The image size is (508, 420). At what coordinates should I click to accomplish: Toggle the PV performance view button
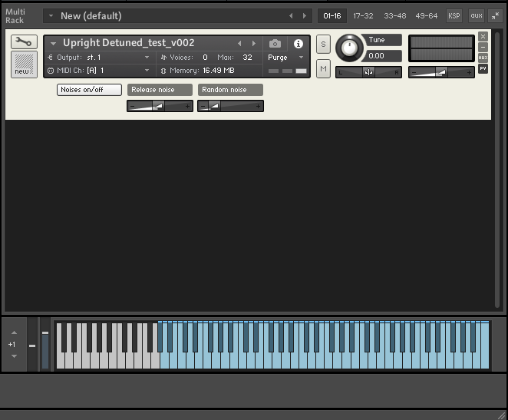[483, 68]
